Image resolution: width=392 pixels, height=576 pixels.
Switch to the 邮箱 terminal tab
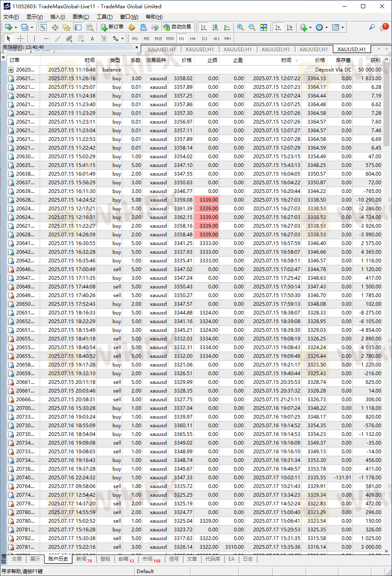126,559
